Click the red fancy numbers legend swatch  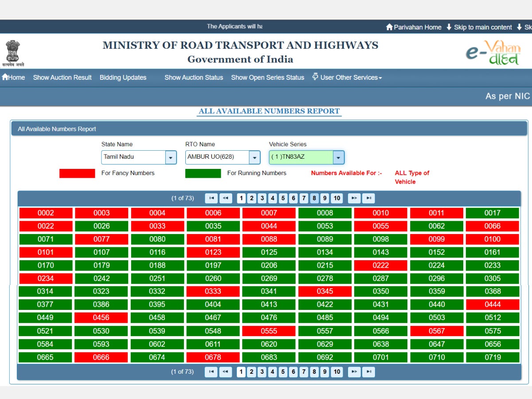[77, 173]
